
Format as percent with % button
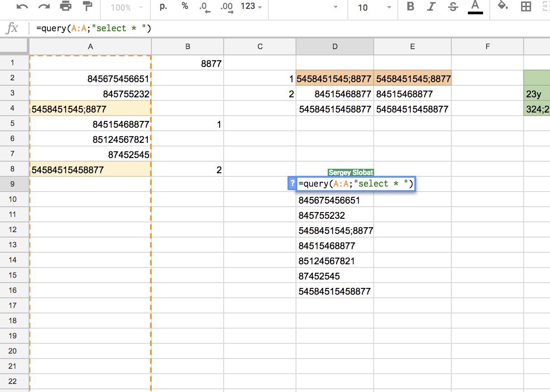185,6
